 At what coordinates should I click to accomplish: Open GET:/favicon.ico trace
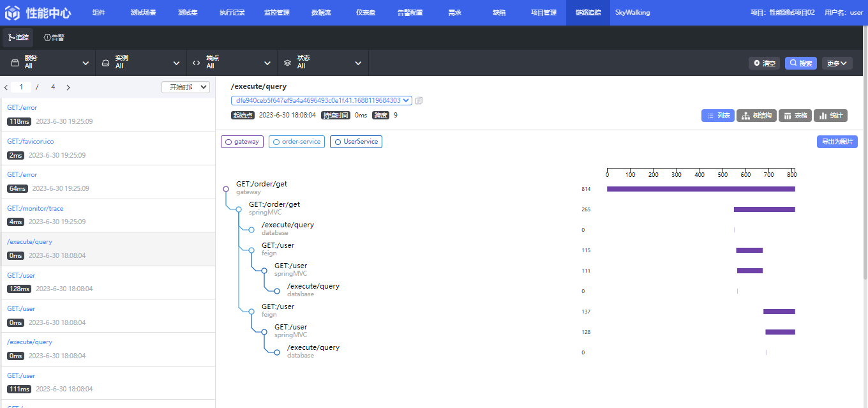[108, 149]
